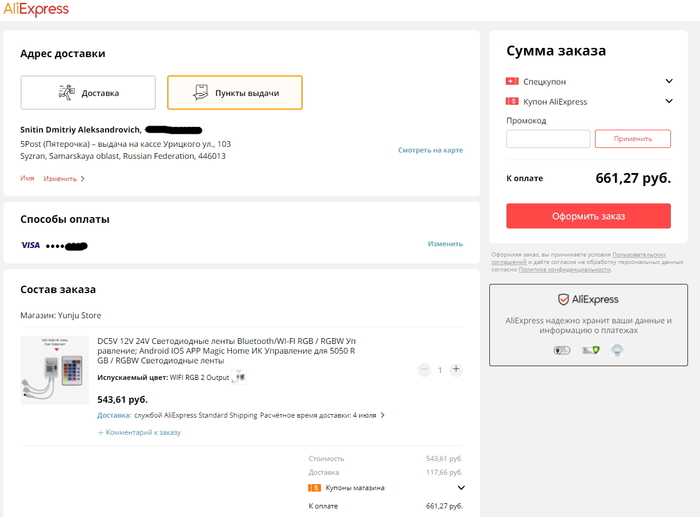Focus the Промокод input field

(548, 139)
